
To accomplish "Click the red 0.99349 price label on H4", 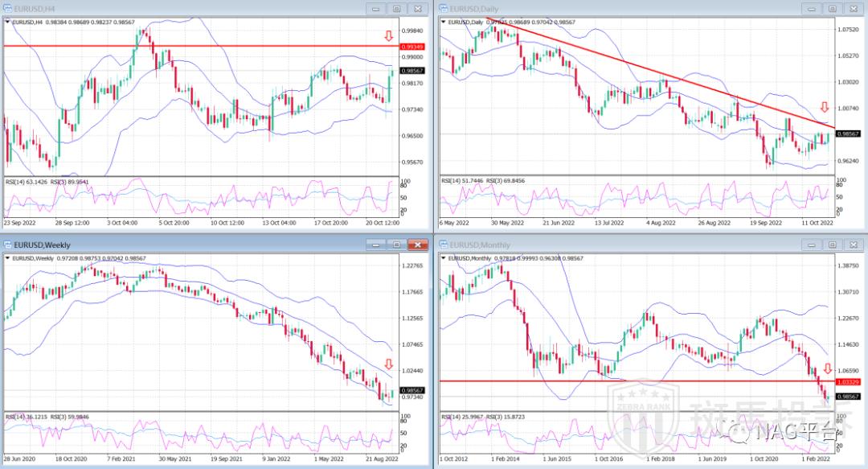I will click(x=411, y=47).
